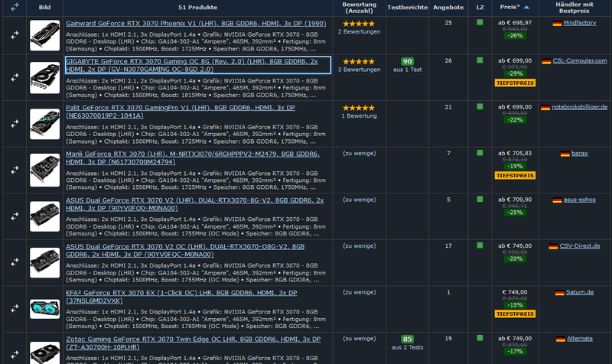The height and width of the screenshot is (364, 612).
Task: Sort by Testberichte column header
Action: click(x=408, y=8)
